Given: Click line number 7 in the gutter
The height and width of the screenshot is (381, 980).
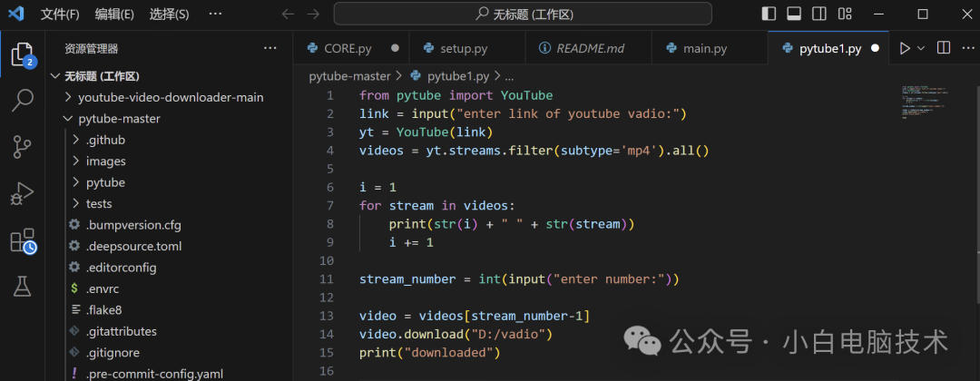Looking at the screenshot, I should tap(330, 206).
